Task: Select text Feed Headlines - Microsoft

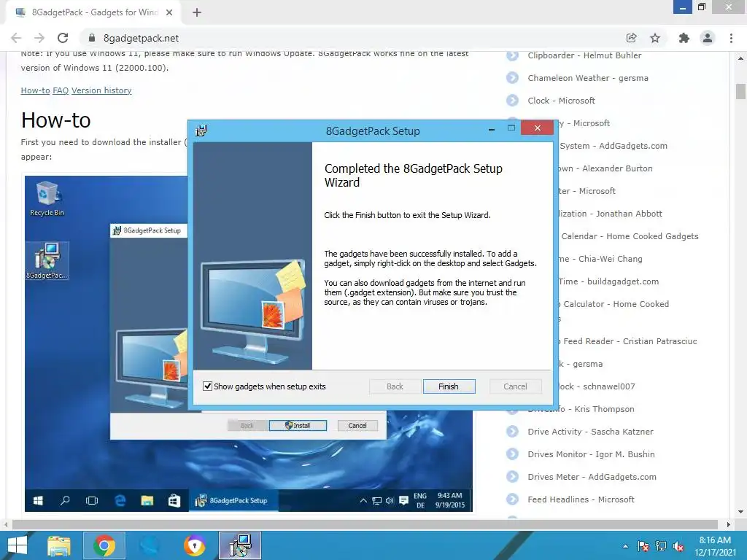Action: pyautogui.click(x=581, y=499)
